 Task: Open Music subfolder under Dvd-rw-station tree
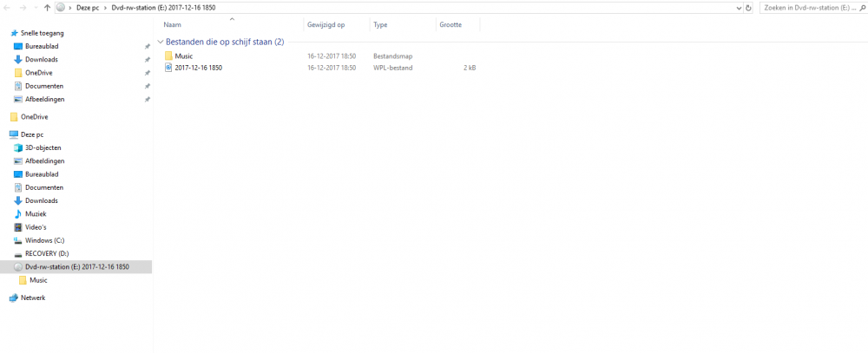tap(38, 280)
